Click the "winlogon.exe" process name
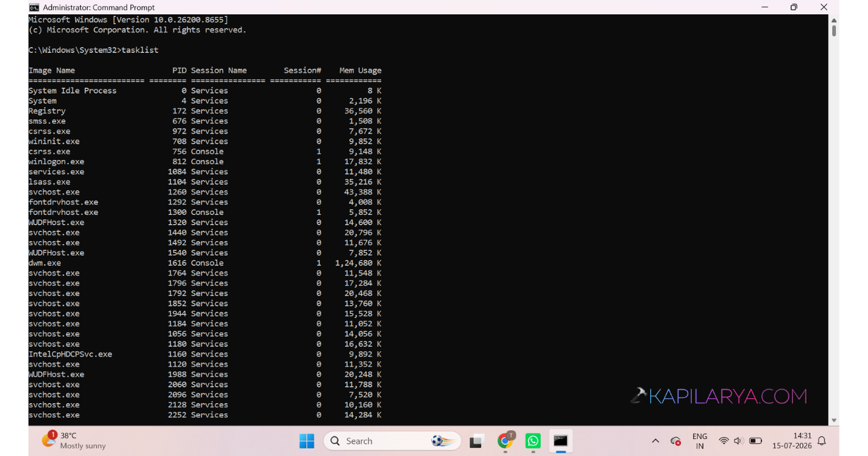Viewport: 868px width, 456px height. 56,162
